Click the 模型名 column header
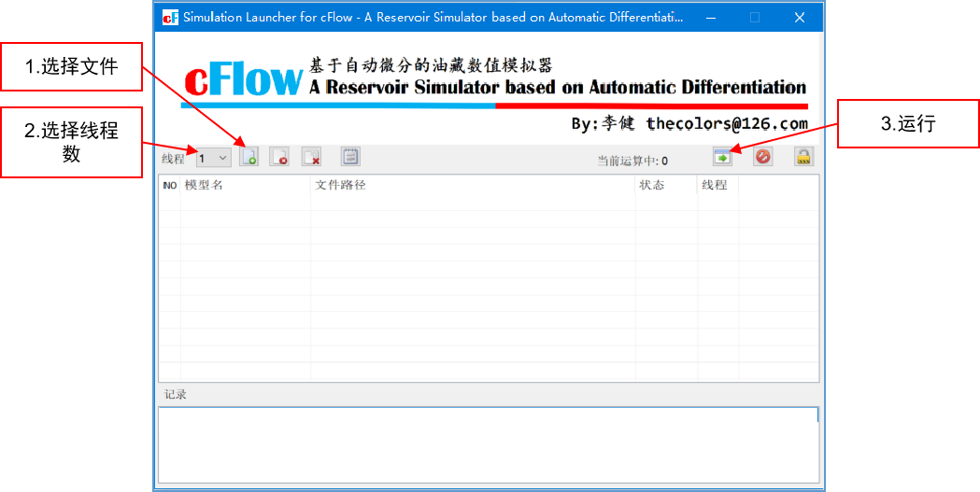The width and height of the screenshot is (980, 492). click(x=245, y=186)
